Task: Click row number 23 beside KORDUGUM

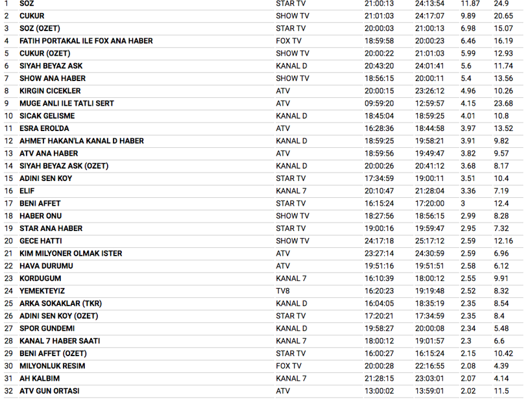Action: click(8, 278)
